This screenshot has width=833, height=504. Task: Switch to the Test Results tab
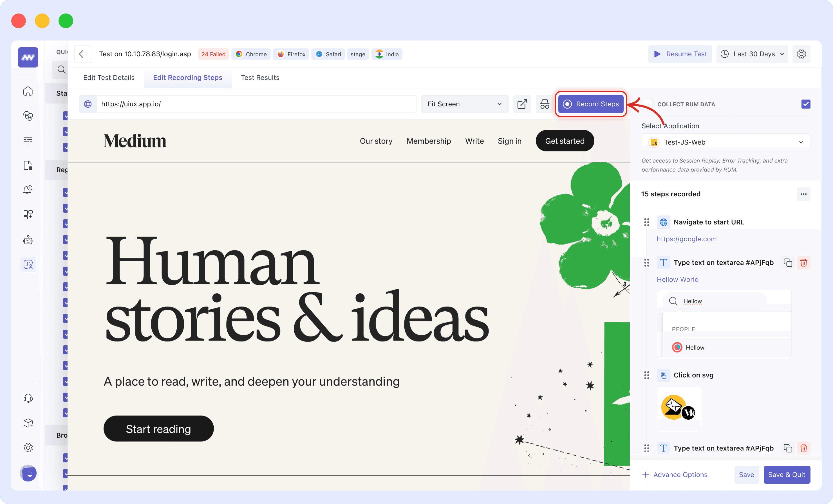(260, 77)
